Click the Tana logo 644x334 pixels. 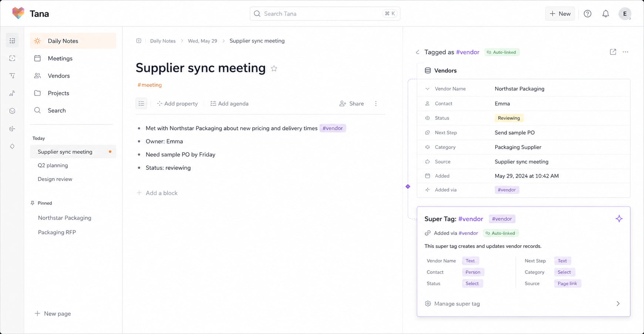click(x=18, y=13)
